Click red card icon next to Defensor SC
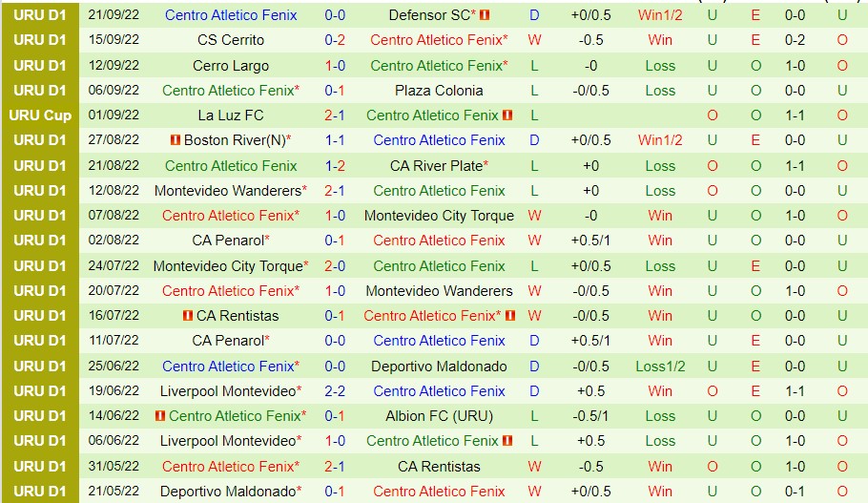 coord(485,15)
